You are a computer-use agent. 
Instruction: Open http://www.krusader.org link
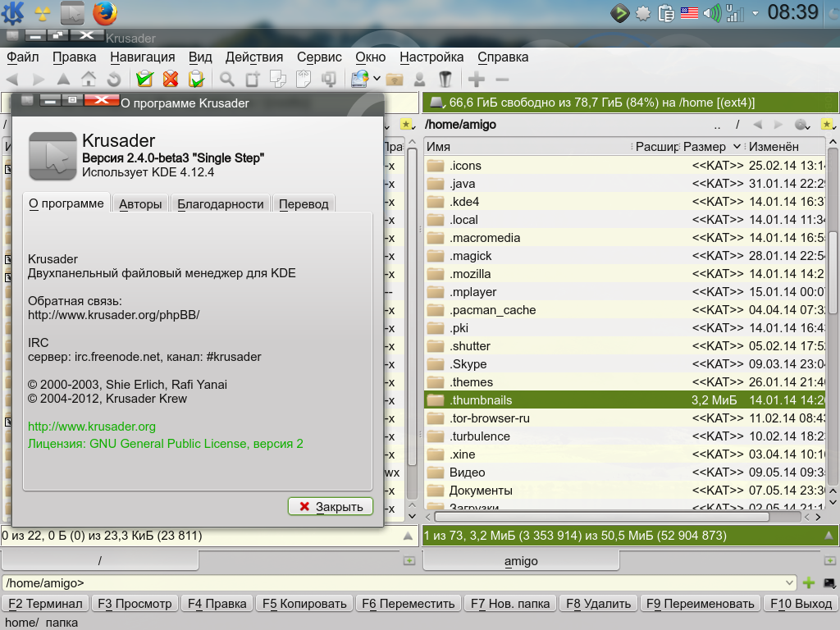coord(92,427)
